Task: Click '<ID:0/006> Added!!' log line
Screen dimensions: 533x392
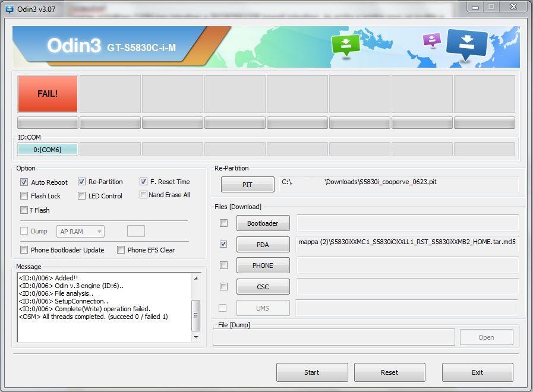Action: (x=48, y=278)
